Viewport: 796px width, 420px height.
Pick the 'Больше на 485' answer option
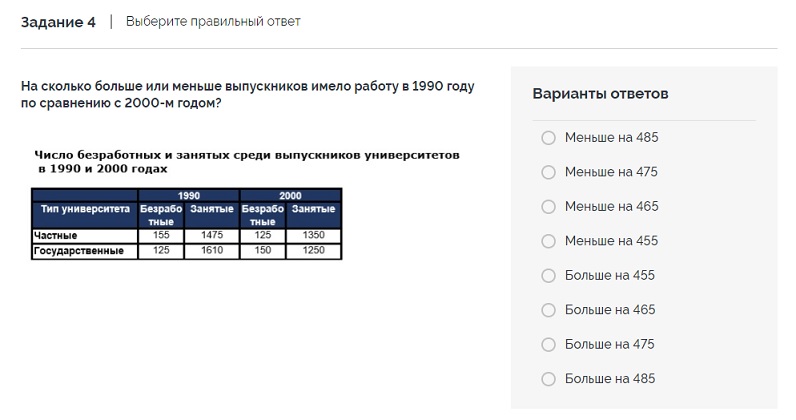click(x=548, y=379)
